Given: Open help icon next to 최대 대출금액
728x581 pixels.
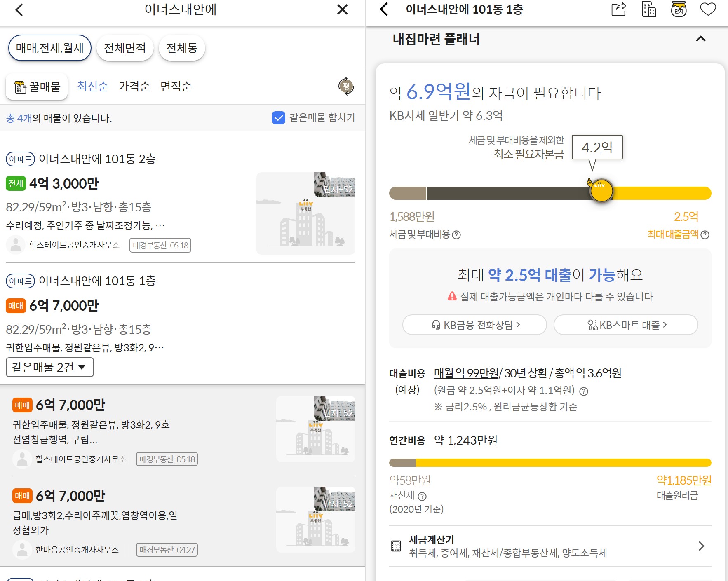Looking at the screenshot, I should 705,235.
